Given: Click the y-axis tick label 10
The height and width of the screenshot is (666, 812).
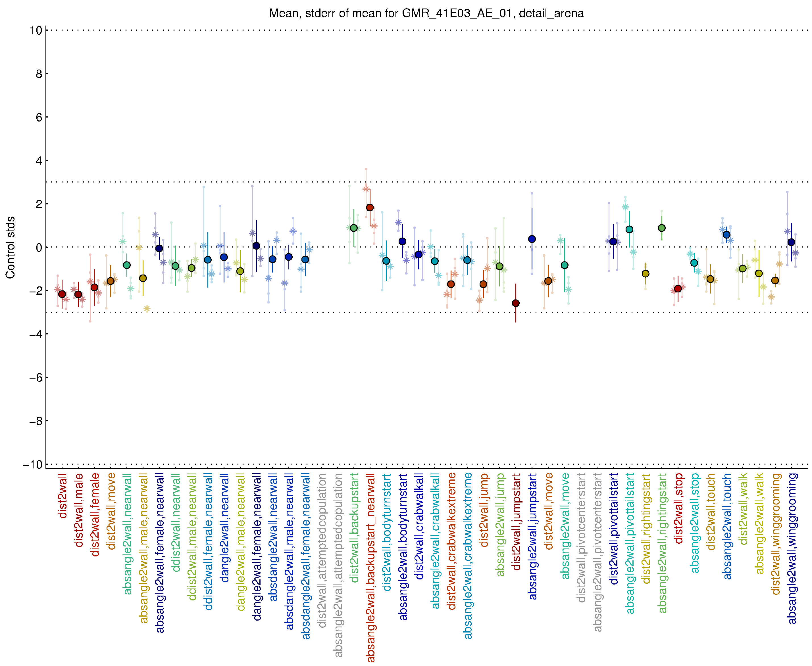Looking at the screenshot, I should click(36, 30).
